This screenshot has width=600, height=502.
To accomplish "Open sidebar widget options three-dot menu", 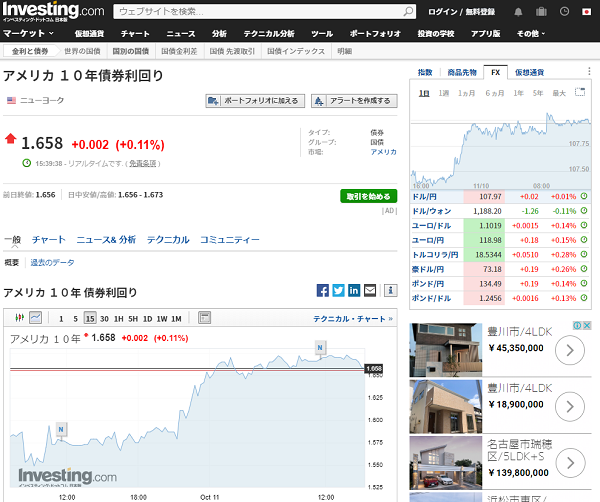I will coord(589,72).
